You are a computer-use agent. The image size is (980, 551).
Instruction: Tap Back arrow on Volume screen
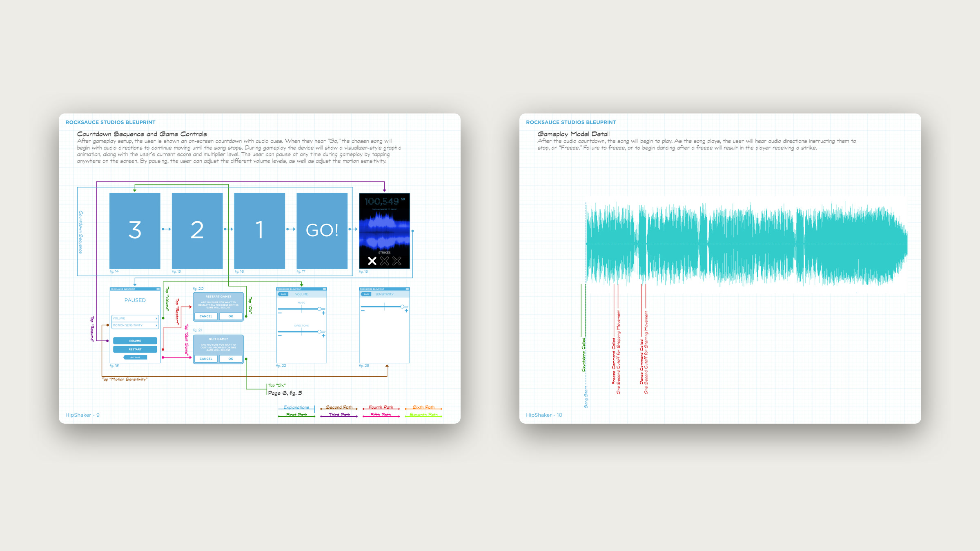tap(283, 294)
